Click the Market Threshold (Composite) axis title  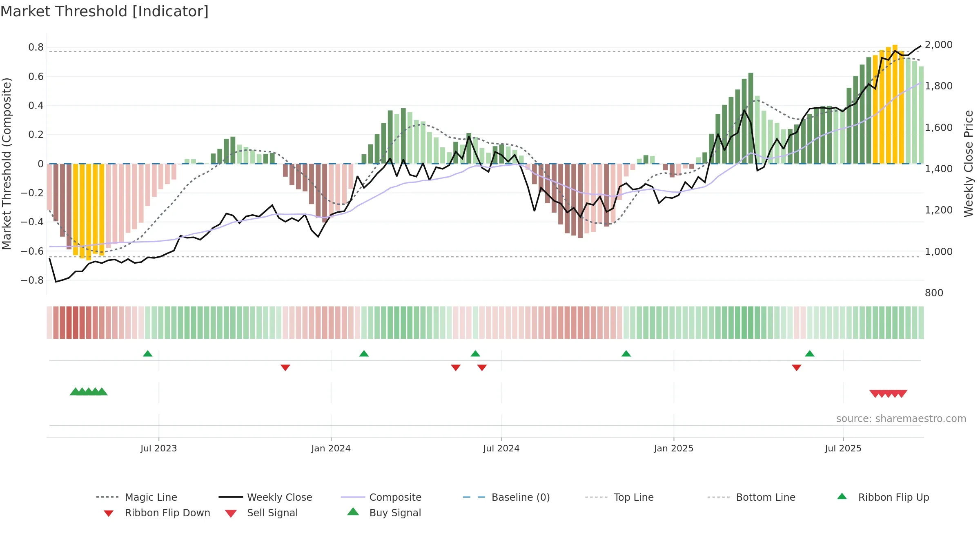(7, 163)
